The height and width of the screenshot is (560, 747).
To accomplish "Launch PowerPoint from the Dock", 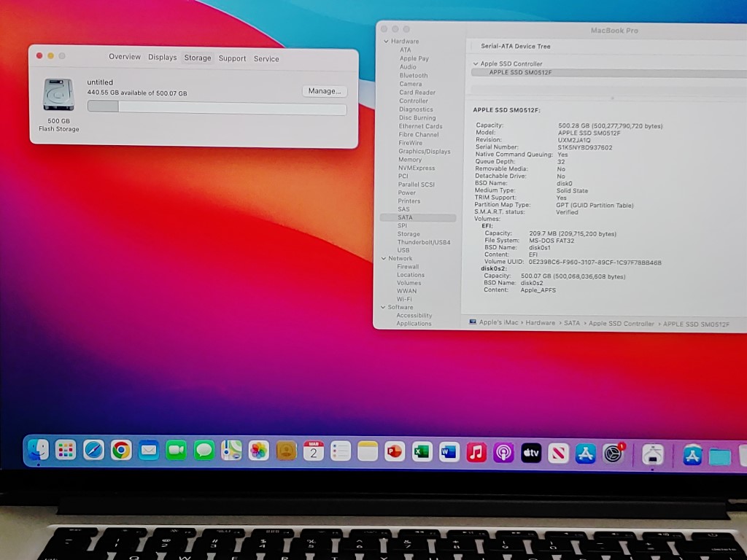I will coord(395,452).
